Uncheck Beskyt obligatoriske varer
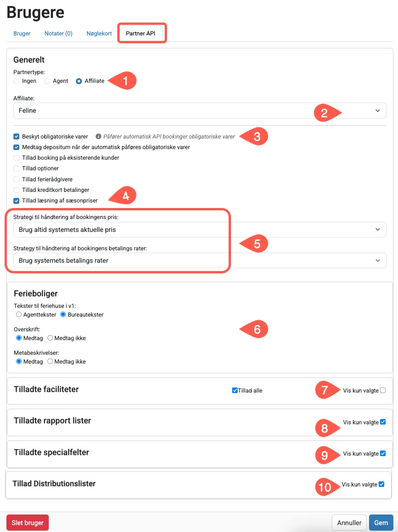The image size is (398, 532). (16, 136)
